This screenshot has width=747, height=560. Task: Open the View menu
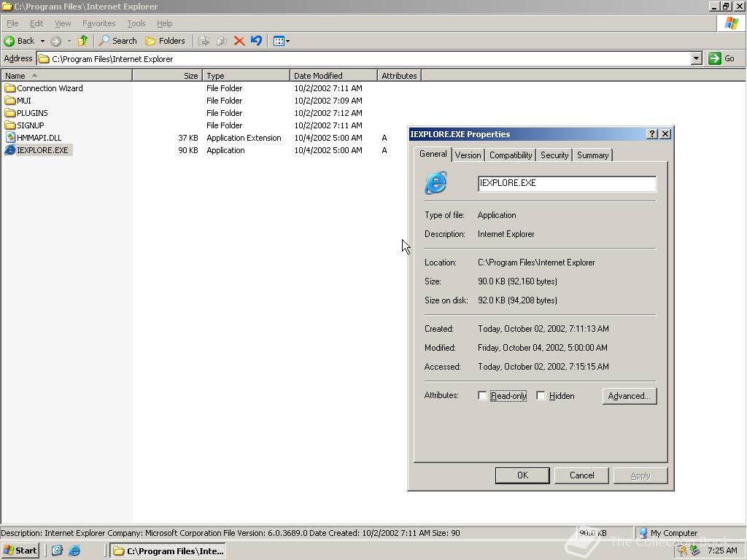[x=63, y=23]
